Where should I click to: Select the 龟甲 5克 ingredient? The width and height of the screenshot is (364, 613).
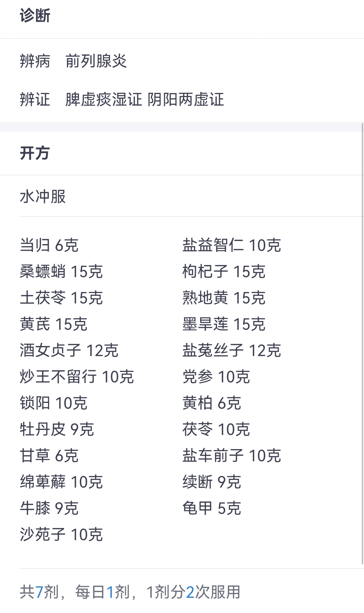tap(212, 508)
